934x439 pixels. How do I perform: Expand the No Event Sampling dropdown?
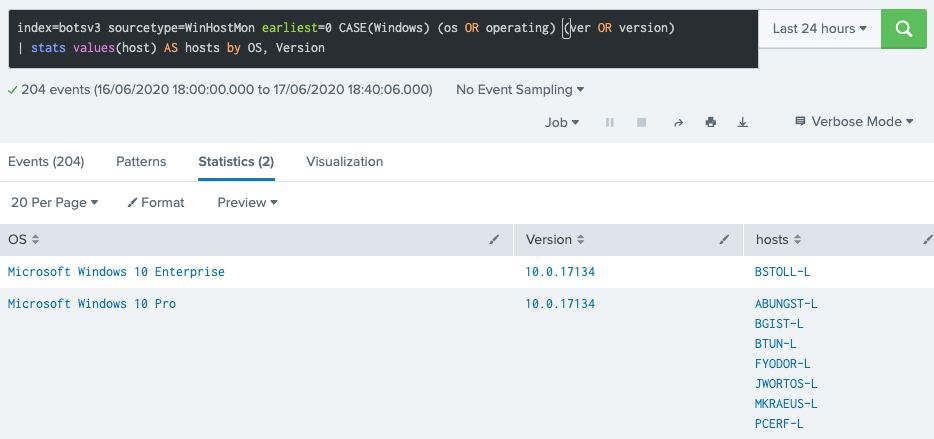coord(520,90)
